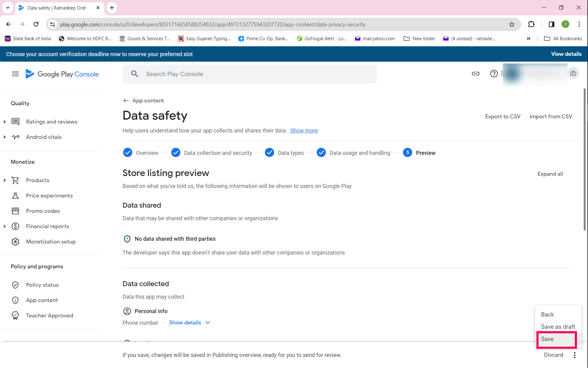Screen dimensions: 588x368
Task: Select the completed Overview step checkmark
Action: pyautogui.click(x=127, y=153)
